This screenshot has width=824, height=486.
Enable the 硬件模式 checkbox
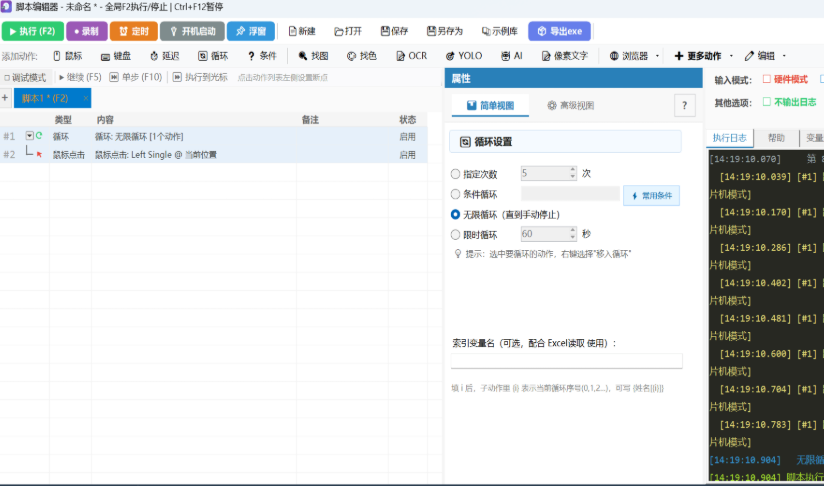tap(767, 79)
